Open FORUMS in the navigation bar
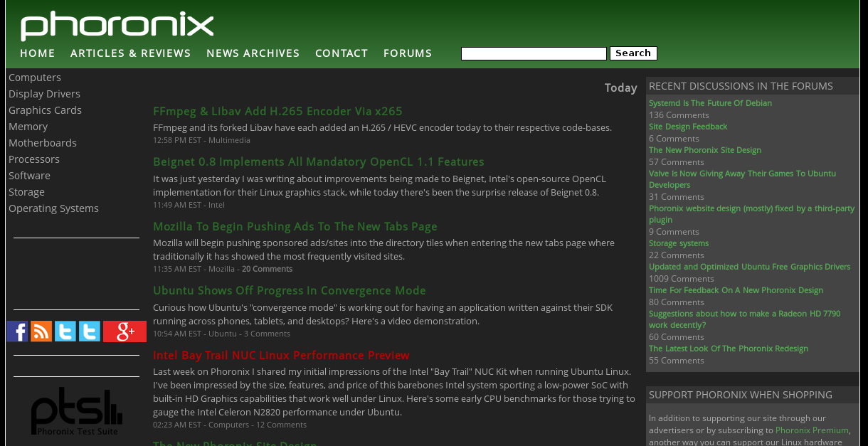 408,53
